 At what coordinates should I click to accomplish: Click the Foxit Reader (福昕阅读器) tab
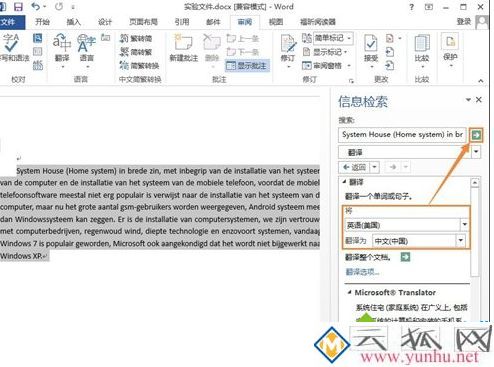click(318, 22)
